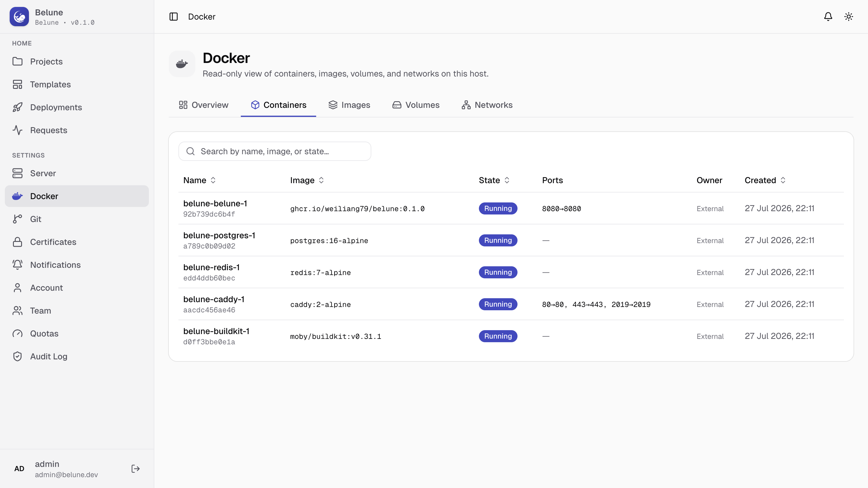Image resolution: width=868 pixels, height=488 pixels.
Task: Open Git settings
Action: [x=77, y=219]
